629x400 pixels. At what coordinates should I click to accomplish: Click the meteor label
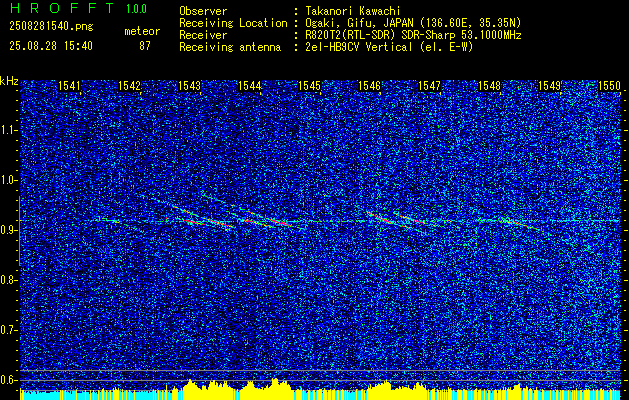tap(142, 31)
